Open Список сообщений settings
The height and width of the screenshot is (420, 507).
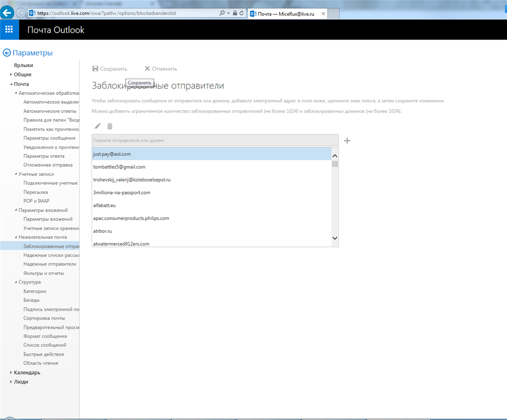45,345
